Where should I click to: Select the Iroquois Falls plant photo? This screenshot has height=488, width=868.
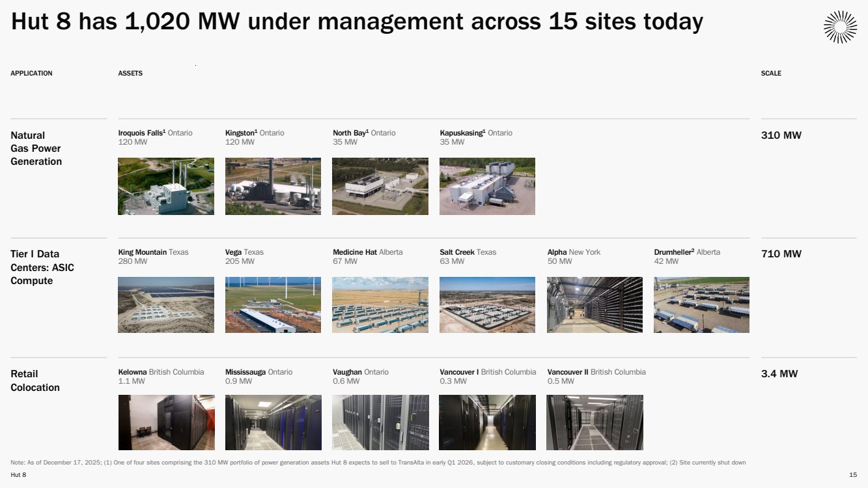point(166,186)
